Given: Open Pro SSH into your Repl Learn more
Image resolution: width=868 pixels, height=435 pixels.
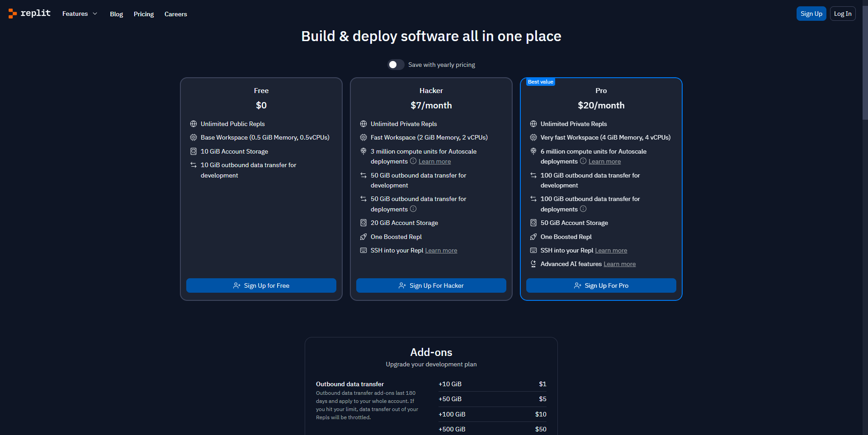Looking at the screenshot, I should tap(611, 250).
